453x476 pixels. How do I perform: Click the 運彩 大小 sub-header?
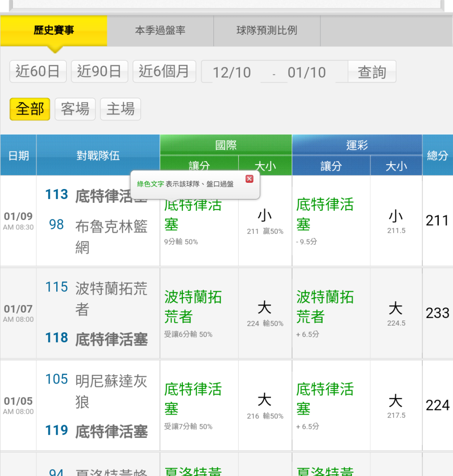(x=396, y=166)
